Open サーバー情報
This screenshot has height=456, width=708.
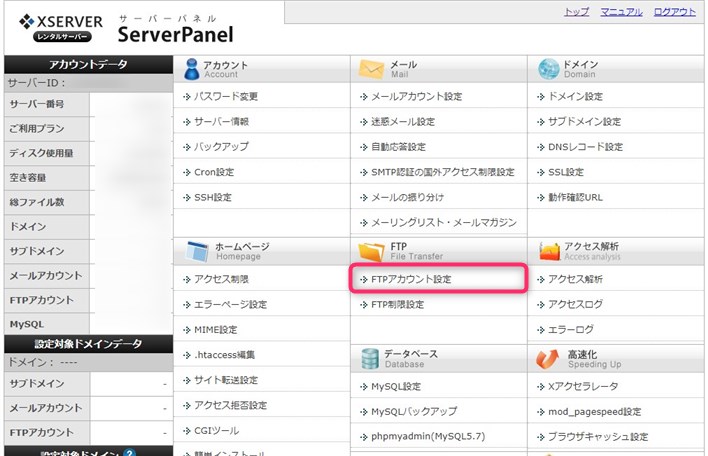coord(221,121)
